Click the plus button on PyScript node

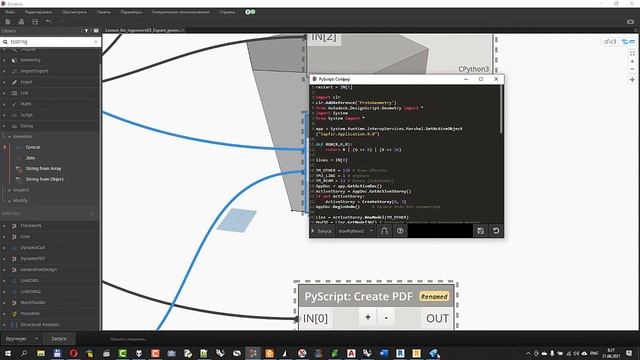tap(368, 318)
